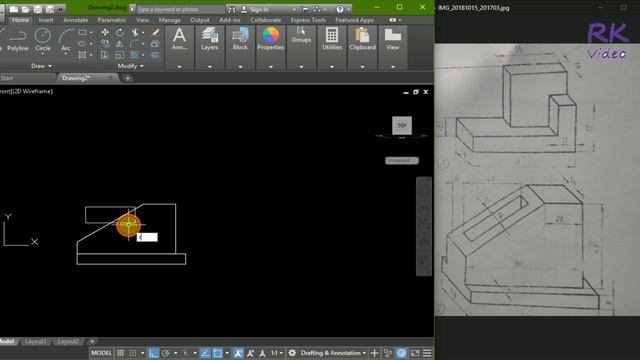Screen dimensions: 640x360
Task: Open the Unnamed coordinate system dropdown below ViewCube
Action: coord(402,160)
